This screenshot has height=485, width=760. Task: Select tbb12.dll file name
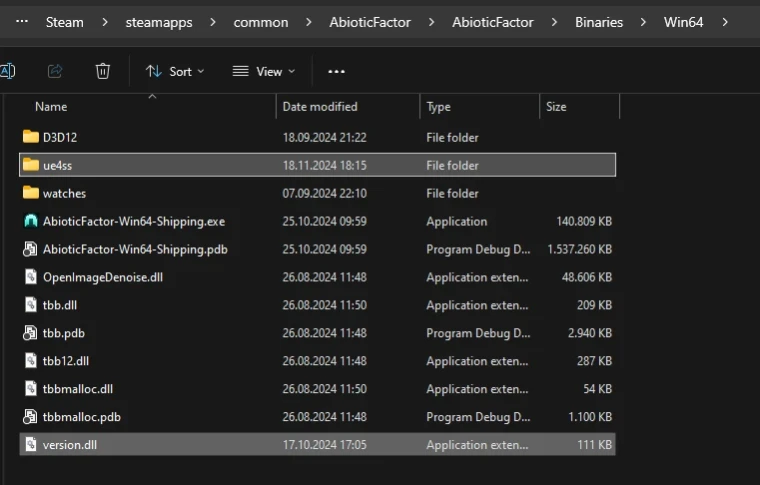pyautogui.click(x=65, y=361)
